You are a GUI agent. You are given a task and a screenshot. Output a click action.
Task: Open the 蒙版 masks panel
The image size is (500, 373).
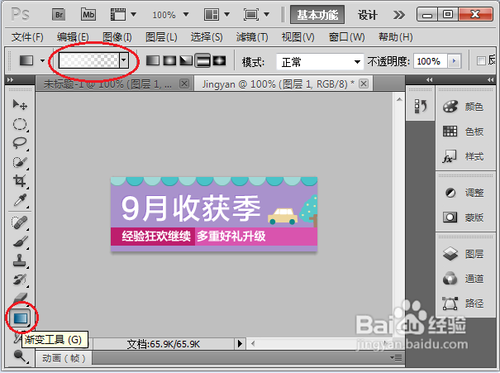(x=463, y=217)
